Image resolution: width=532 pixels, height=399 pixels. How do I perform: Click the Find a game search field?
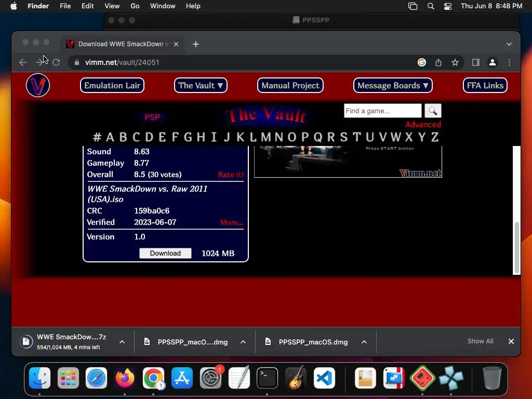coord(383,111)
